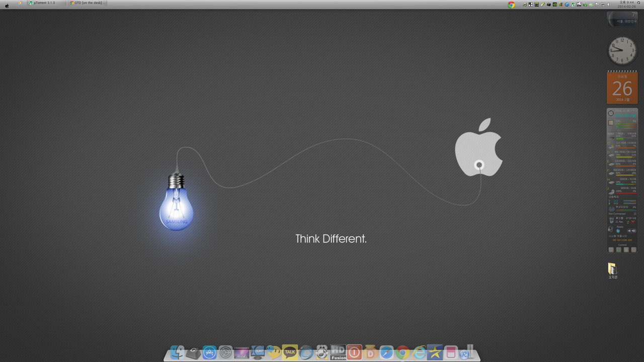Open Google Chrome from the dock
The height and width of the screenshot is (362, 644).
402,353
